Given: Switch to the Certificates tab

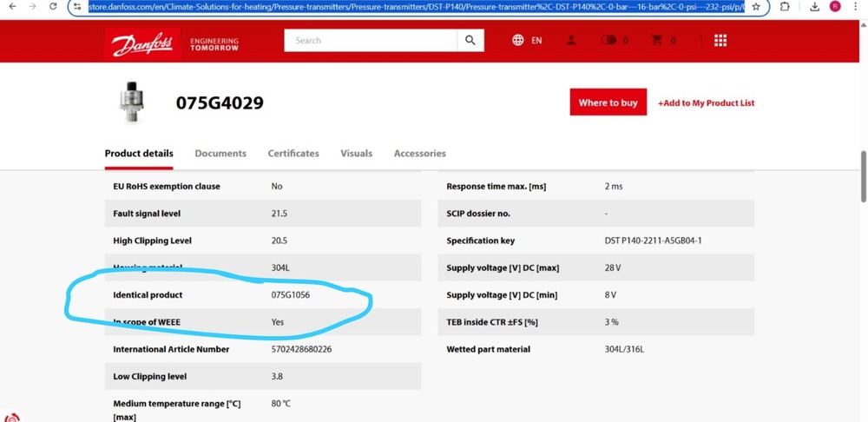Looking at the screenshot, I should [293, 154].
